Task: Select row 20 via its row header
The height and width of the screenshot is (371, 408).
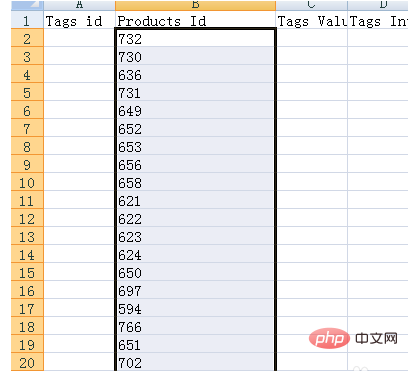Action: 27,362
